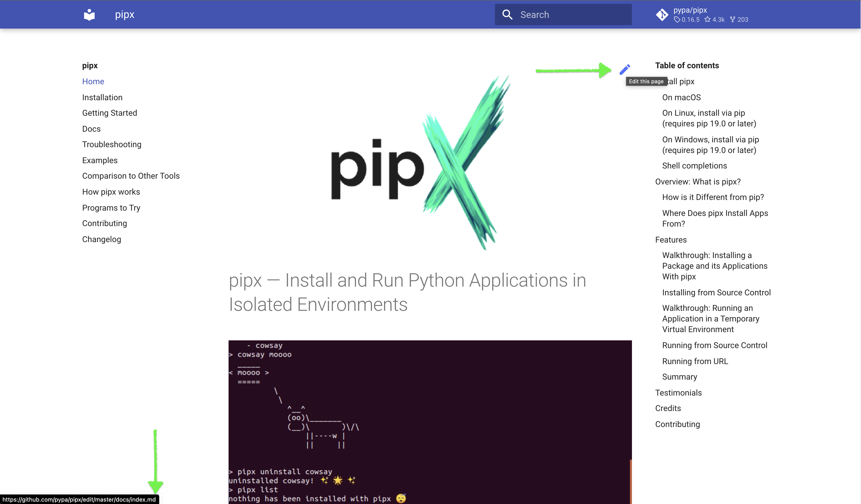Click into the Search input field
Image resolution: width=861 pixels, height=504 pixels.
[567, 14]
